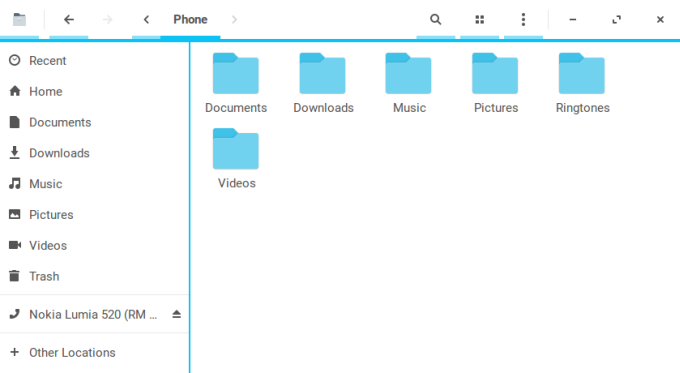
Task: Click the sidebar Downloads arrow icon
Action: [15, 153]
